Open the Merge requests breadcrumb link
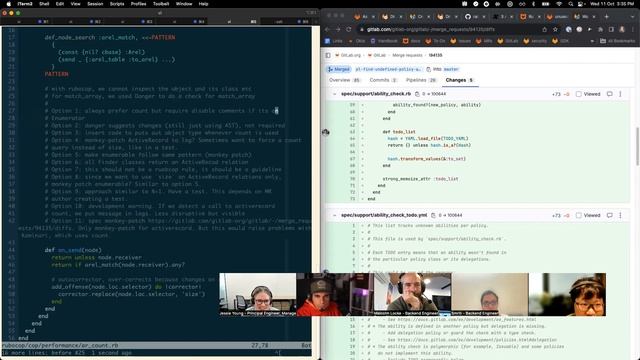The height and width of the screenshot is (360, 640). pyautogui.click(x=407, y=55)
